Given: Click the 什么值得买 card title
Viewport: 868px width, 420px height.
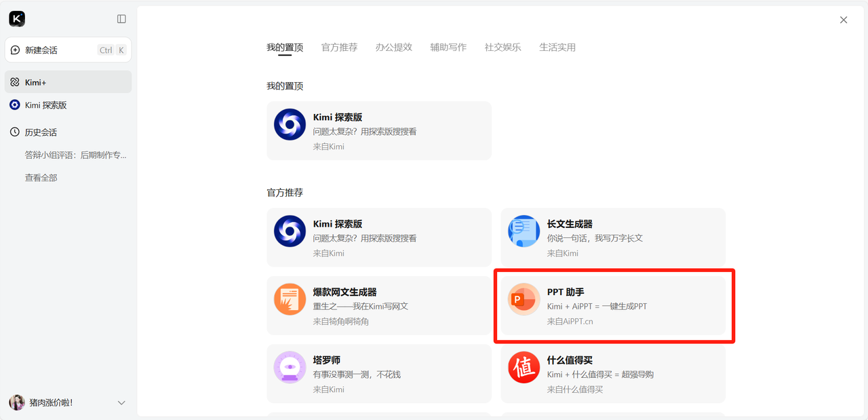Looking at the screenshot, I should [x=570, y=360].
